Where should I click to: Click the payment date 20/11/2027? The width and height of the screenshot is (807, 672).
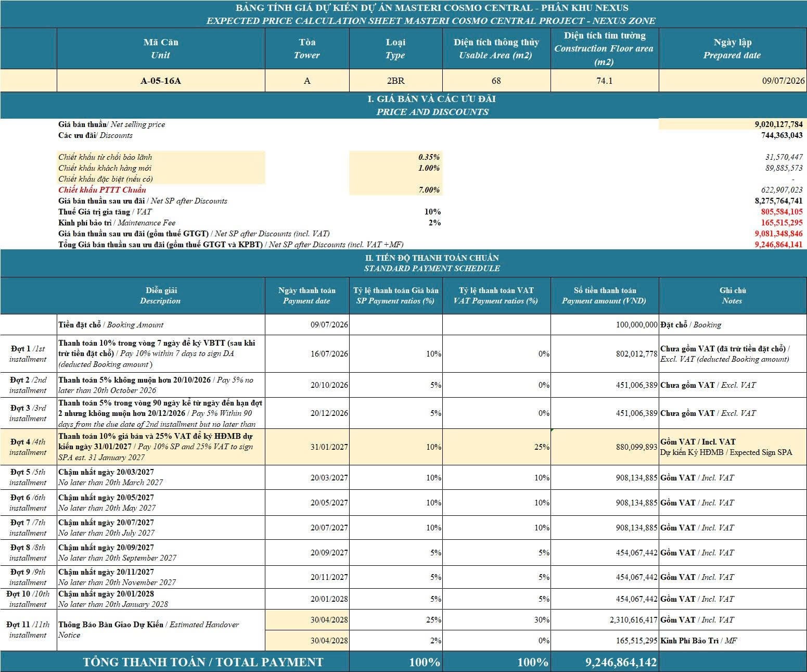pos(329,577)
